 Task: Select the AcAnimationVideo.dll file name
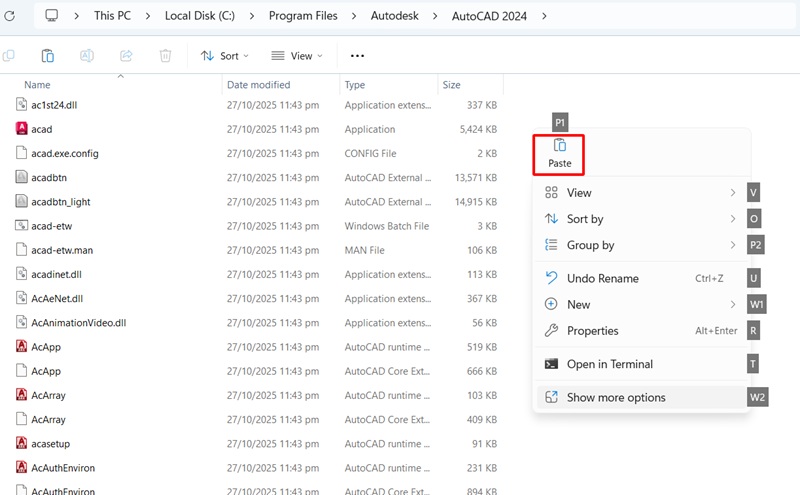pos(79,323)
